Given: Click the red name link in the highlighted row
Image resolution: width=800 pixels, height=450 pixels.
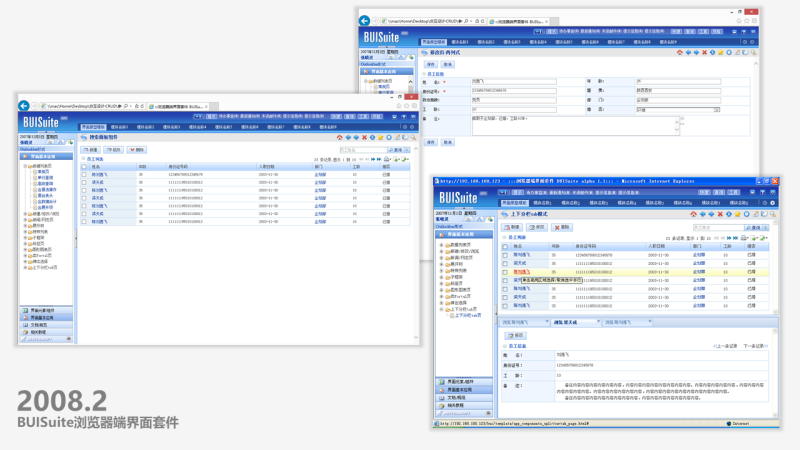Looking at the screenshot, I should coord(521,272).
